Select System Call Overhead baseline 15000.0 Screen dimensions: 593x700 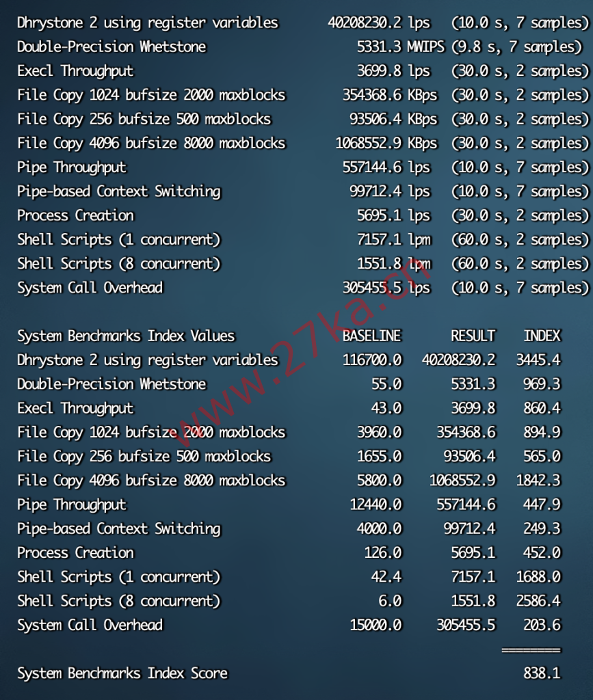click(x=375, y=625)
